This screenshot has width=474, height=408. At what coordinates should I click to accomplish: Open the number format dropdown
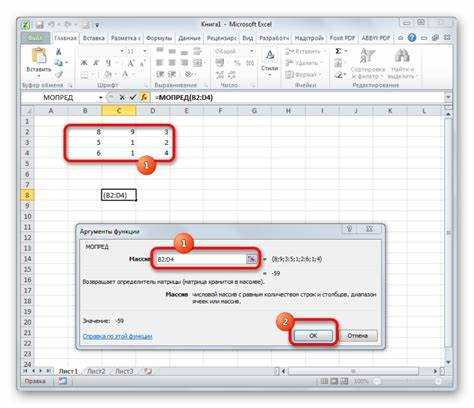252,51
